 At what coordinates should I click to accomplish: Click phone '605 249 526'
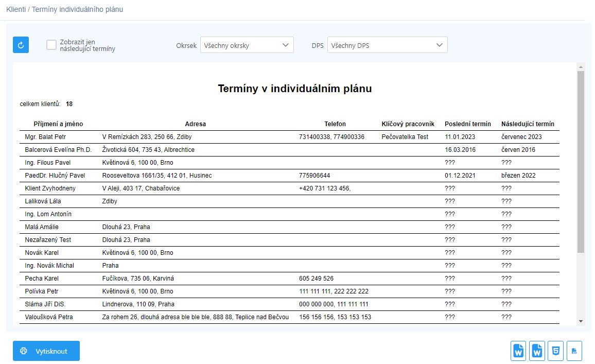point(316,279)
